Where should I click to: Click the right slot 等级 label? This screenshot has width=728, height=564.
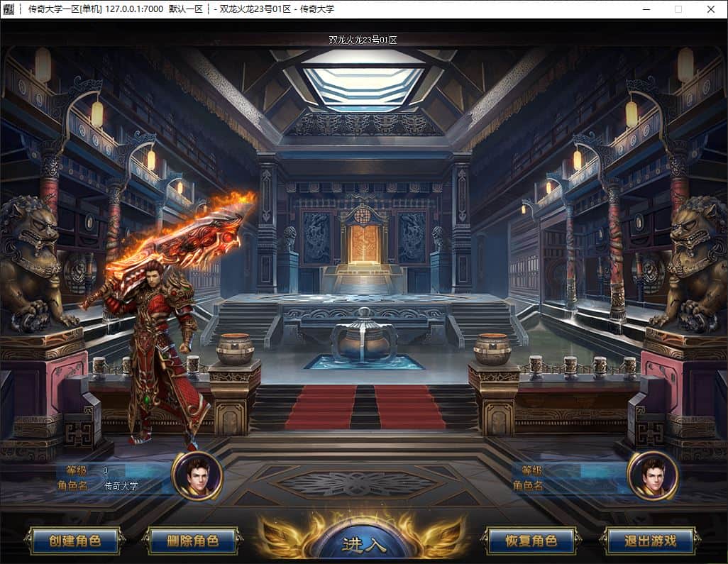click(x=531, y=470)
